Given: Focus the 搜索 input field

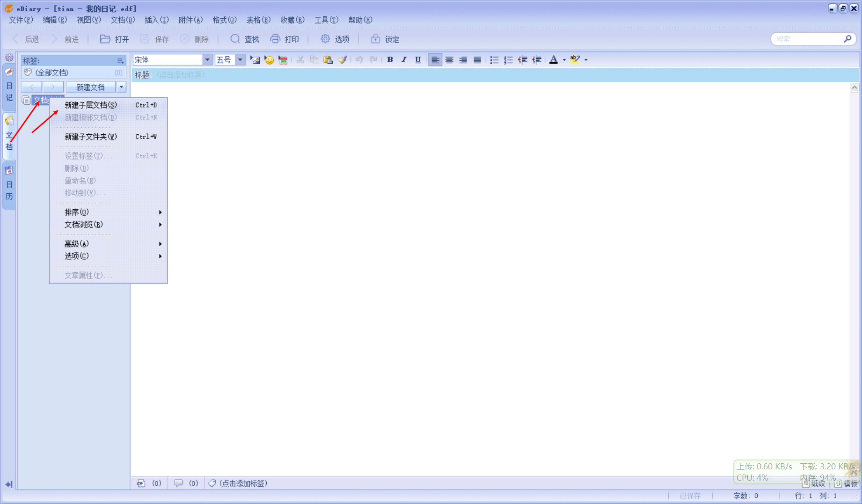Looking at the screenshot, I should pos(807,39).
